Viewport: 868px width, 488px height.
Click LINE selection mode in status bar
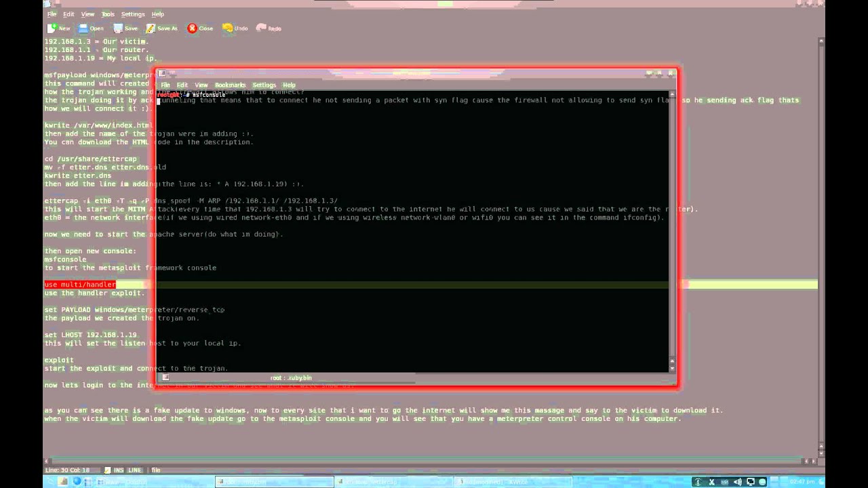134,470
